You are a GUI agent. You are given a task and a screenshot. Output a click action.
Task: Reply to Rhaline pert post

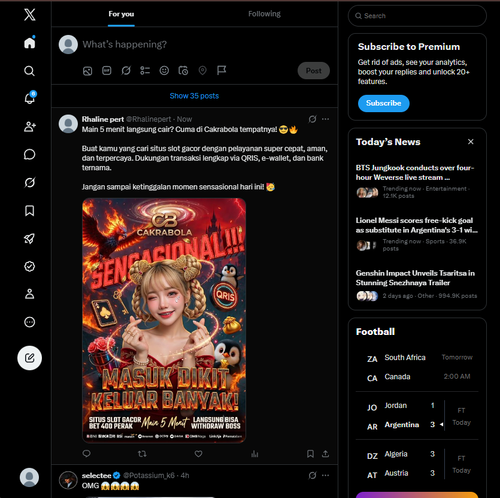87,454
